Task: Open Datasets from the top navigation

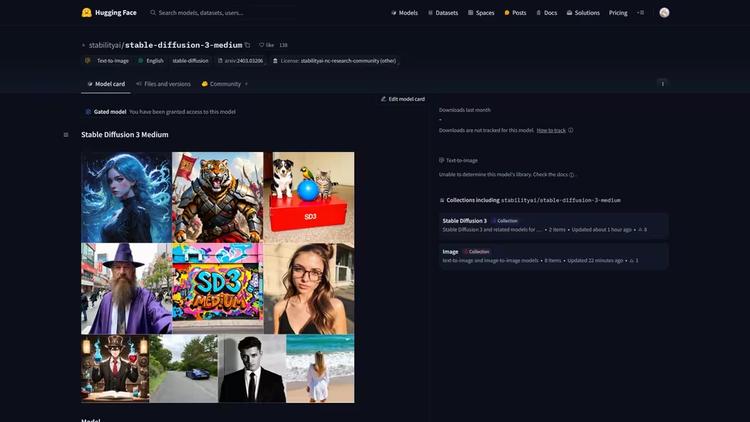Action: click(444, 13)
